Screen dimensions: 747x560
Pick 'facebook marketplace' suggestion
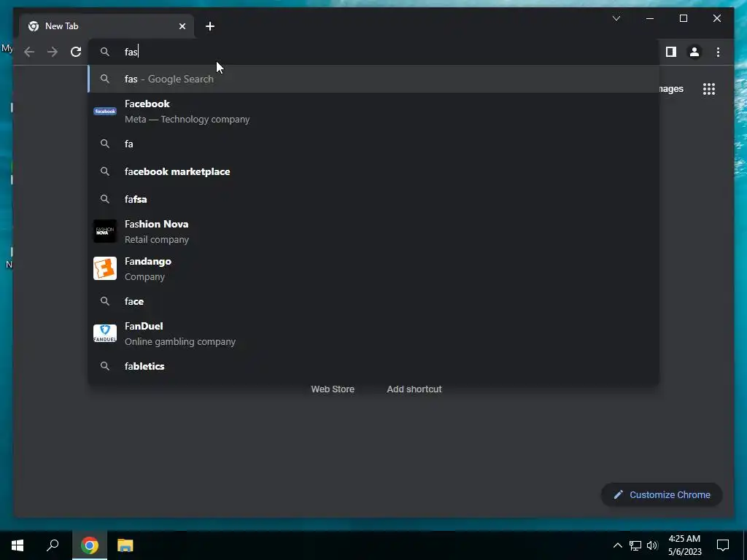point(374,171)
